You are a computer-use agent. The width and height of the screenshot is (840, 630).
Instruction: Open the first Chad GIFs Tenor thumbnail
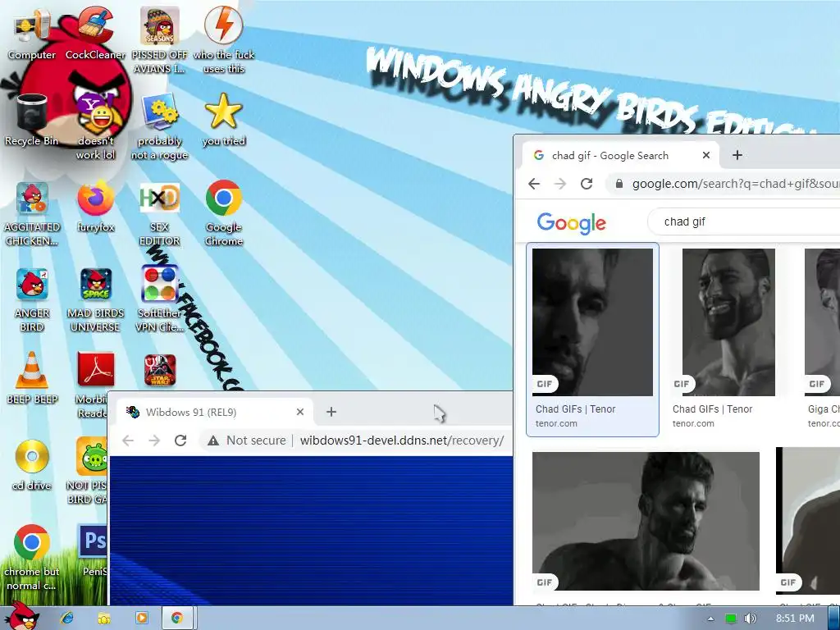[592, 322]
